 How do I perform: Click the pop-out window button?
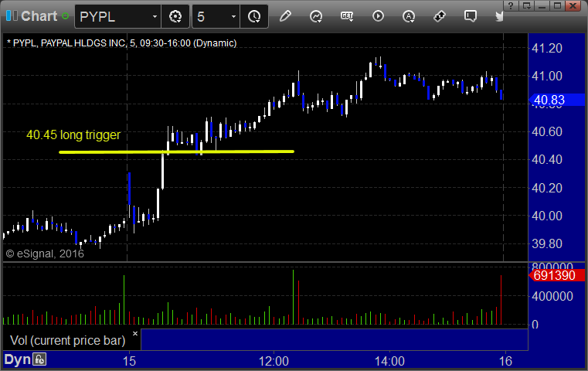[526, 5]
